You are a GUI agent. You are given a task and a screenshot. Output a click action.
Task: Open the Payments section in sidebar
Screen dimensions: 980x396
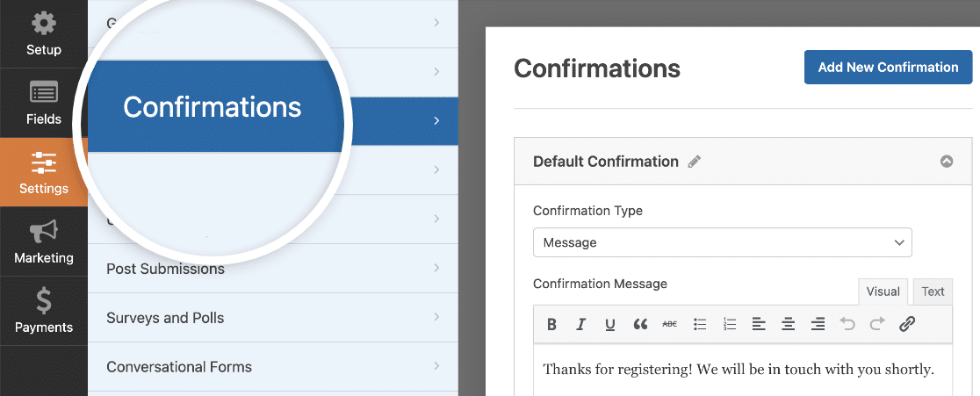(44, 311)
